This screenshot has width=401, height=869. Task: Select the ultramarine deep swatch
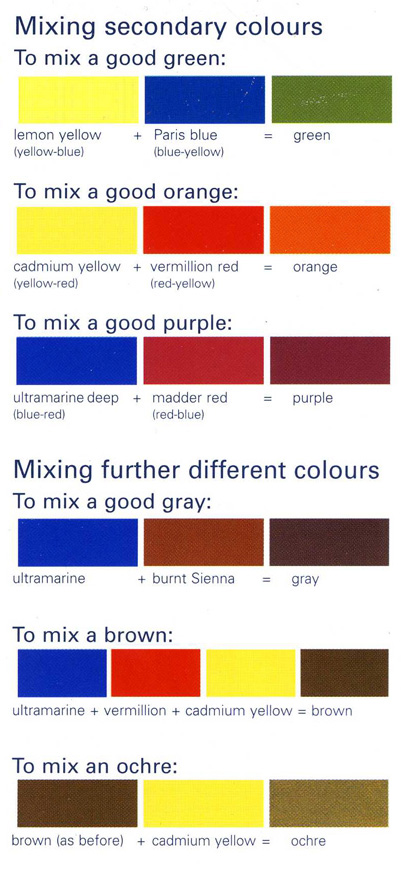pos(76,361)
